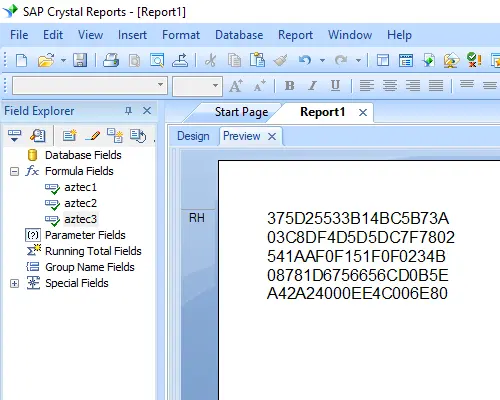The image size is (500, 400).
Task: Select the Report1 document tab
Action: click(x=322, y=112)
